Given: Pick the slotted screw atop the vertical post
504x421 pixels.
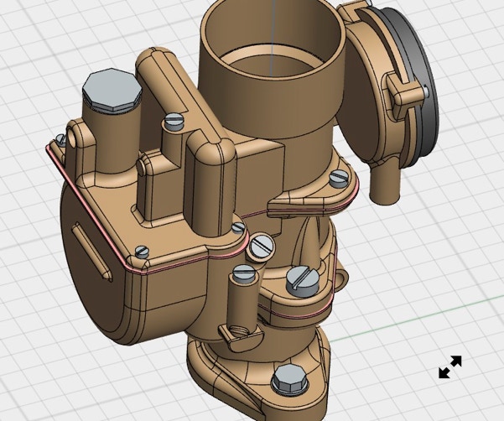Looking at the screenshot, I should pos(244,272).
